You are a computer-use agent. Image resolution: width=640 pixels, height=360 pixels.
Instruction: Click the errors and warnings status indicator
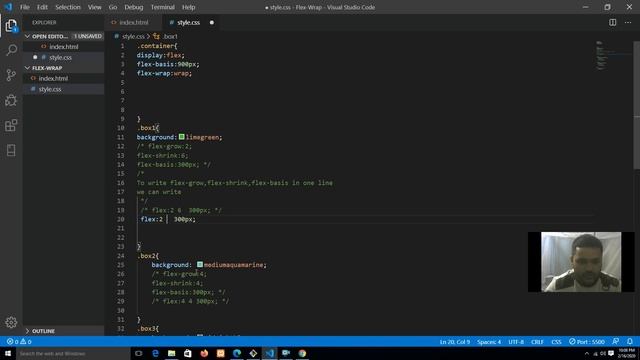19,342
